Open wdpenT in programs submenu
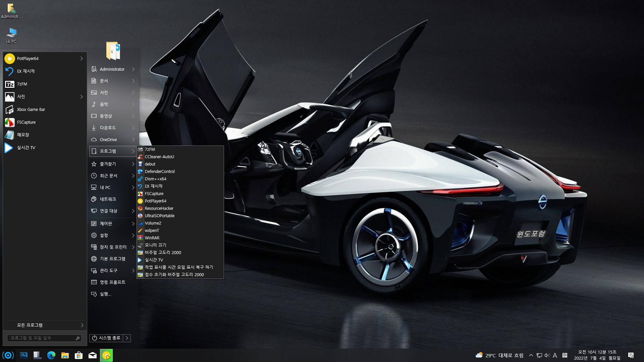Screen dimensions: 644x362 [x=180, y=231]
